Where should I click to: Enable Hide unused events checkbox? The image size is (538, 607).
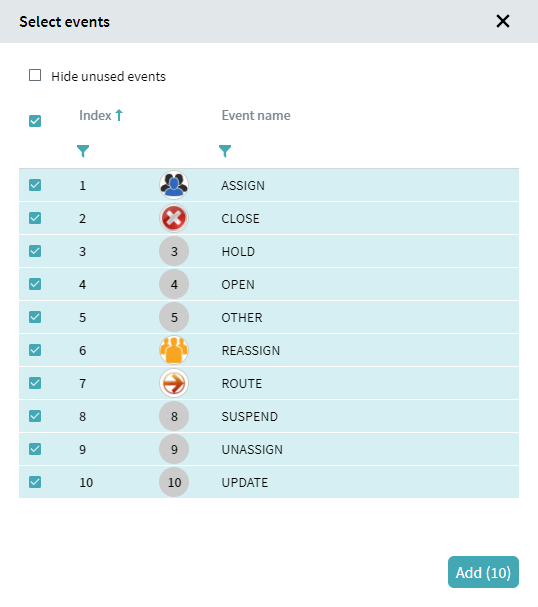[x=35, y=75]
